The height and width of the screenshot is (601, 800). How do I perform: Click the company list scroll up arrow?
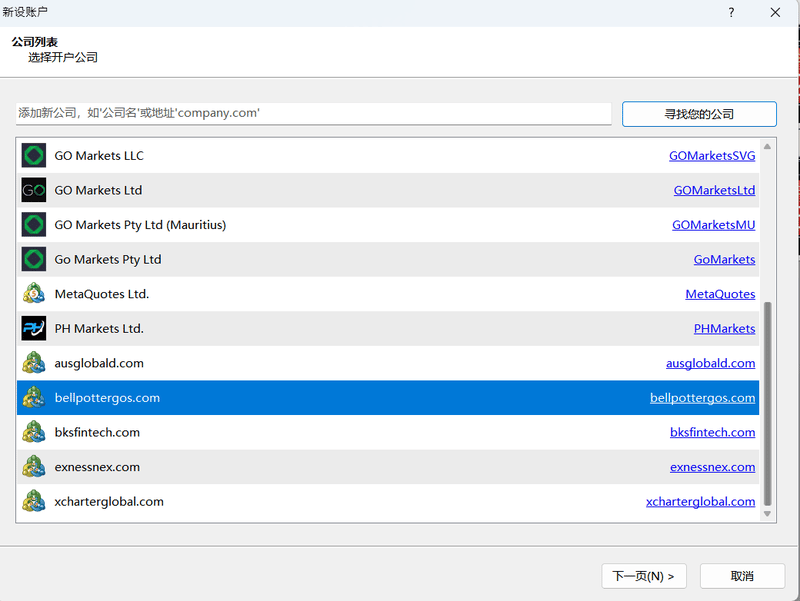click(x=767, y=146)
